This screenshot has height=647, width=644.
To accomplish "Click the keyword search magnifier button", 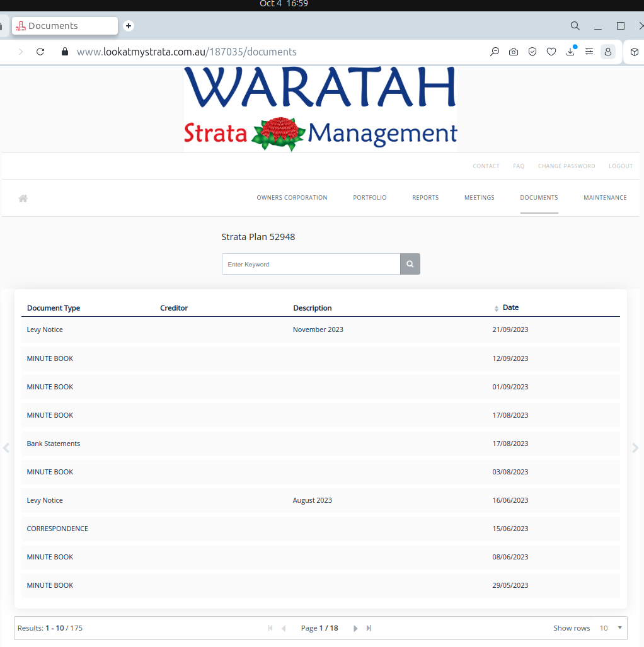I will click(x=410, y=264).
